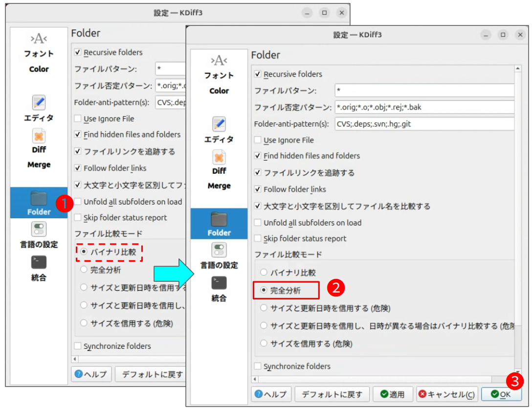Viewport: 532px width, 409px height.
Task: Toggle Synchronize folders checkbox in front dialog
Action: tap(258, 366)
